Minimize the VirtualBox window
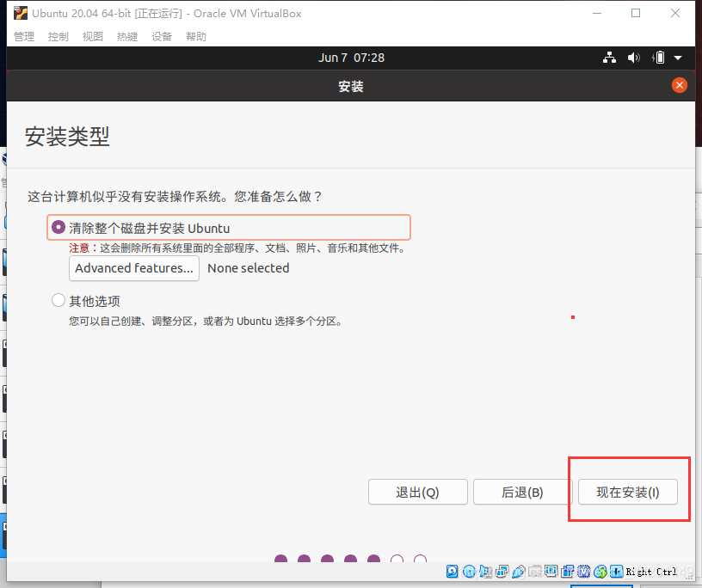 click(597, 14)
